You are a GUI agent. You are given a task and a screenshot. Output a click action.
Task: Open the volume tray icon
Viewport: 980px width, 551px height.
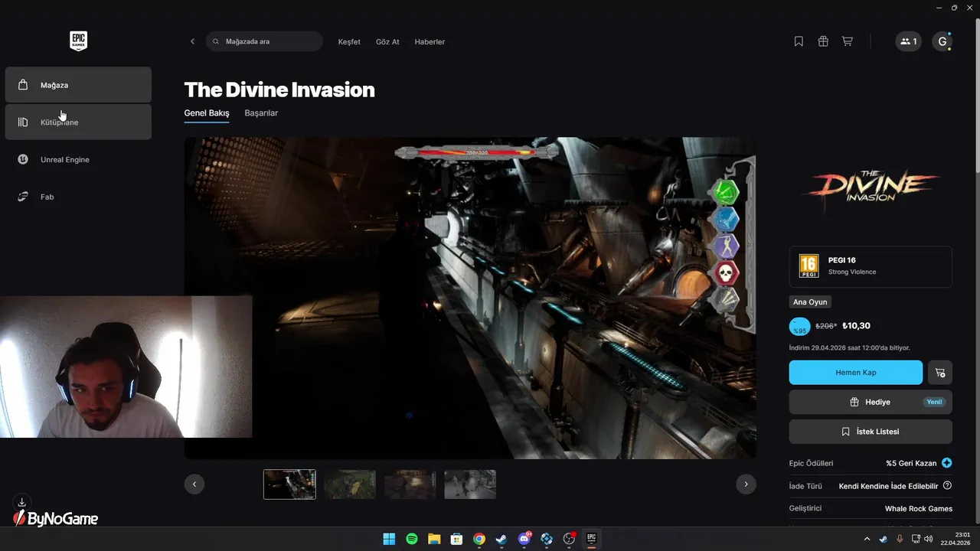[x=929, y=540]
